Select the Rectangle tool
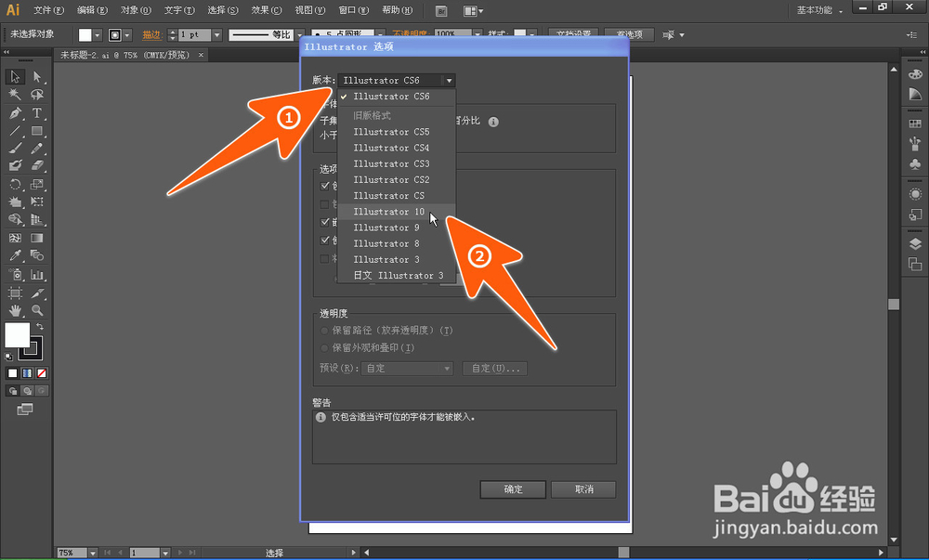929x560 pixels. pyautogui.click(x=37, y=131)
